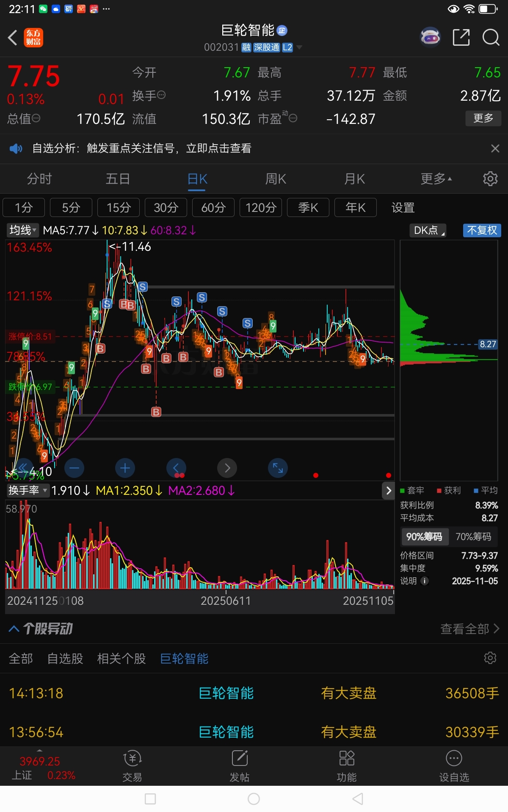
Task: Switch to the 月K tab
Action: pyautogui.click(x=355, y=178)
